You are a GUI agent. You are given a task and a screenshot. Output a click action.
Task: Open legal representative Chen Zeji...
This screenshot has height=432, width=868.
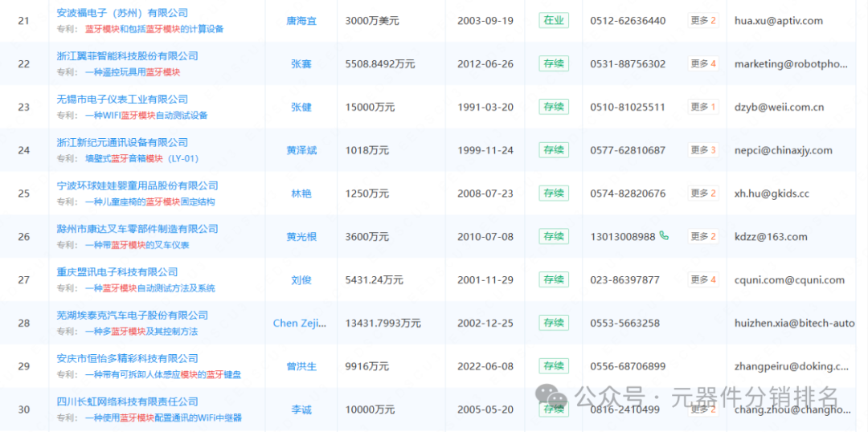300,323
